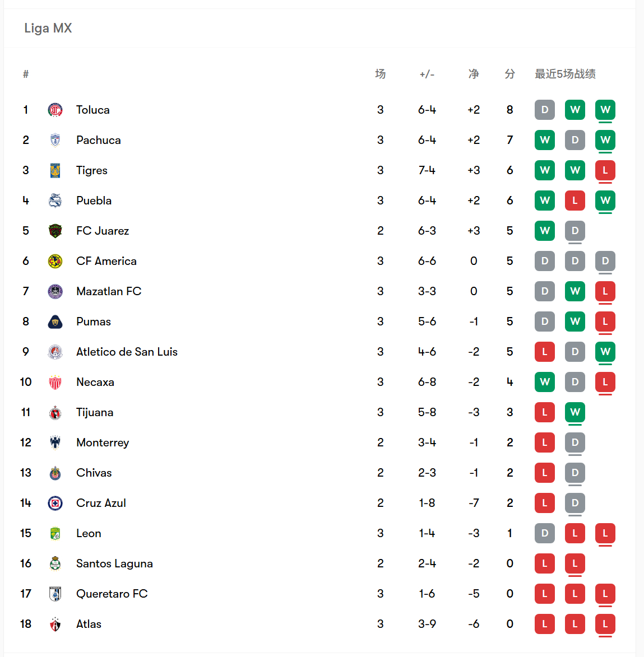The height and width of the screenshot is (657, 644).
Task: Click the Necaxa striped crest icon
Action: pyautogui.click(x=55, y=382)
